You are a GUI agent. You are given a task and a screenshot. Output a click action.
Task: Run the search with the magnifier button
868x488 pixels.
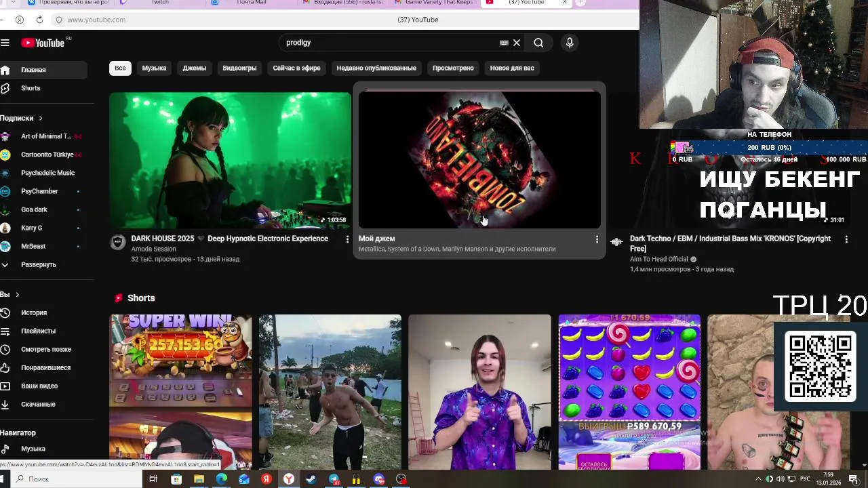(538, 43)
